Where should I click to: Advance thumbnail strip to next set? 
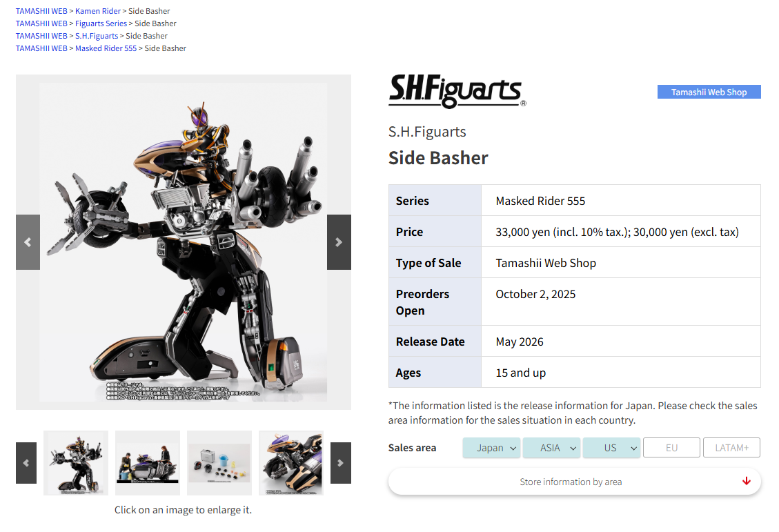click(341, 462)
